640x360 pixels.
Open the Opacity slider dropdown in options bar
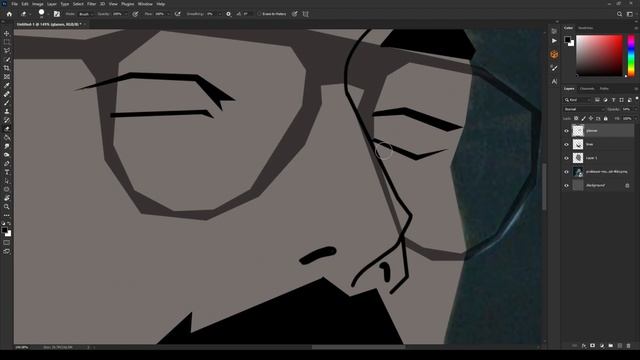coord(126,14)
